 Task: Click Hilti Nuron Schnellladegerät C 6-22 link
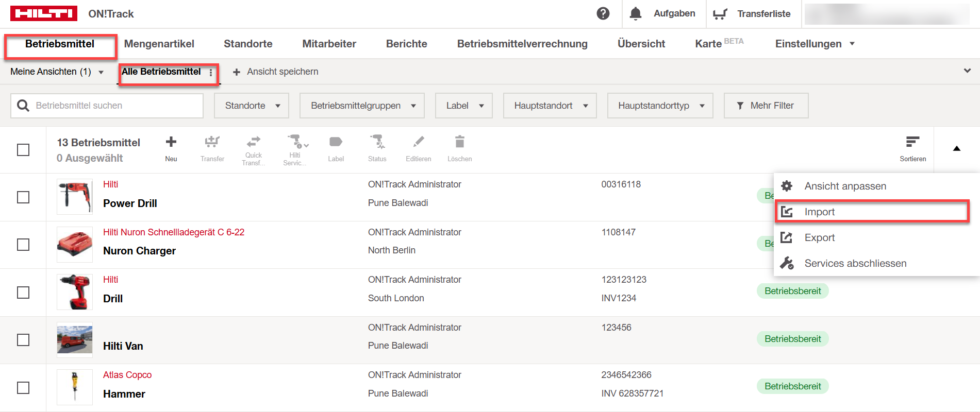[174, 232]
